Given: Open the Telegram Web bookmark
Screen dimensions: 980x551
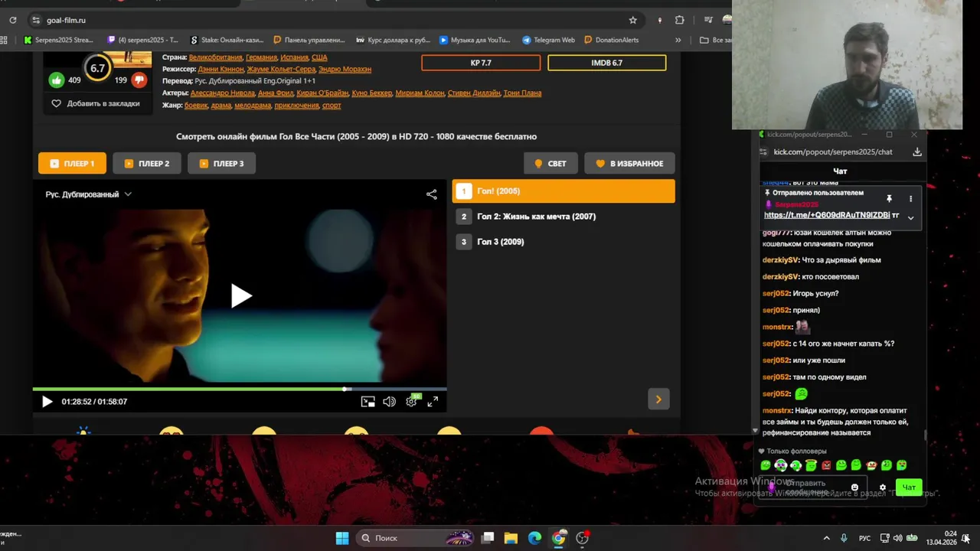Looking at the screenshot, I should pos(548,40).
